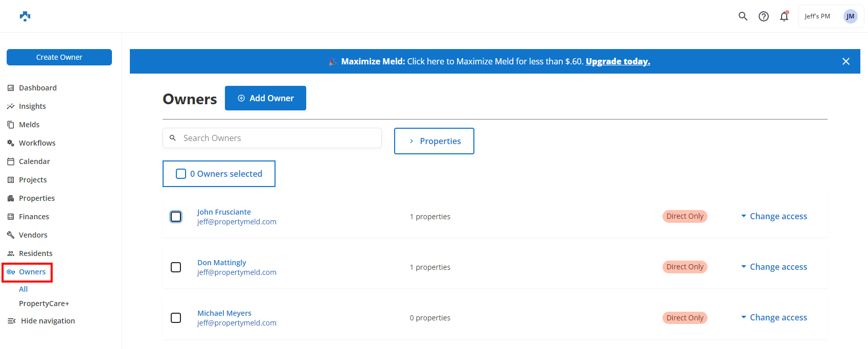Image resolution: width=868 pixels, height=349 pixels.
Task: Open search with the magnifier icon
Action: click(x=743, y=16)
